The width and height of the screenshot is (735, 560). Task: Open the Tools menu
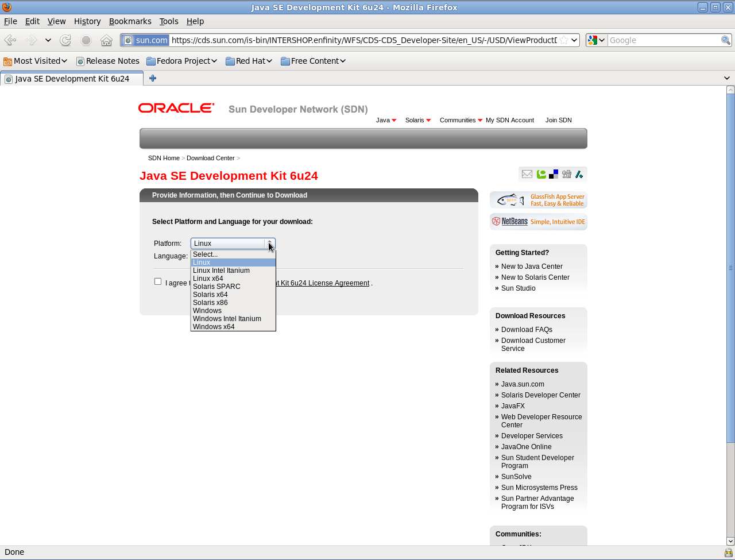click(169, 21)
